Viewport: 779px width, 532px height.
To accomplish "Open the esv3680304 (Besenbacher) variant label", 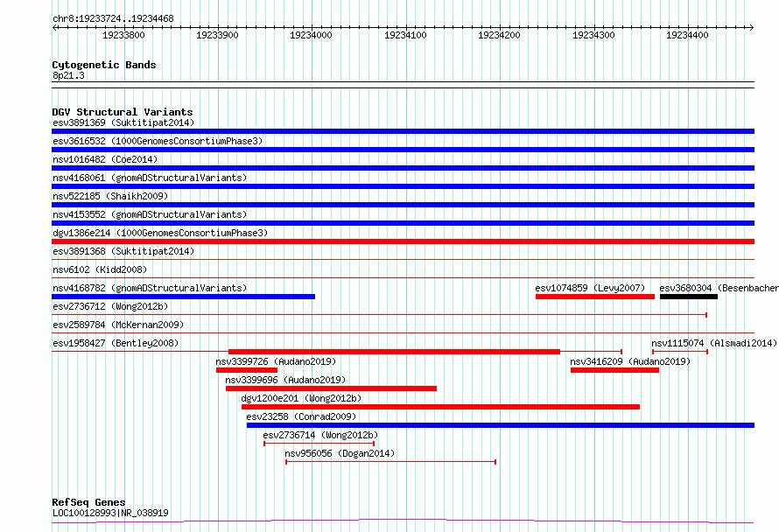I will [719, 288].
